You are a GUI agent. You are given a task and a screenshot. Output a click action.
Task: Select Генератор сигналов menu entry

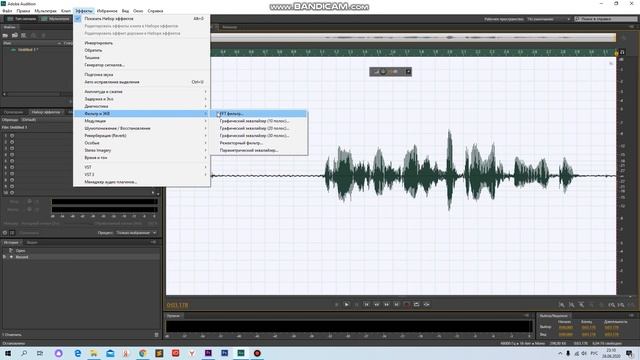pyautogui.click(x=142, y=65)
